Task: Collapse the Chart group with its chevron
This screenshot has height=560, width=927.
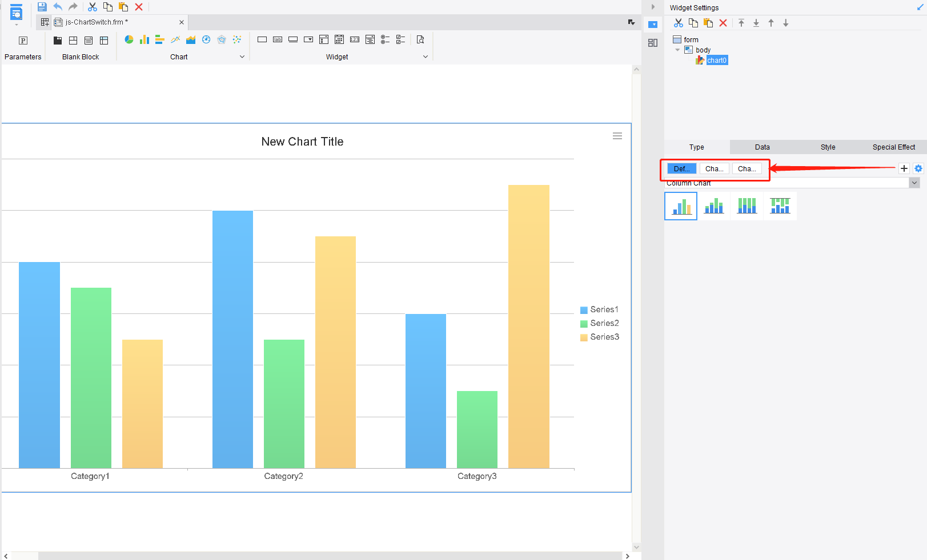Action: coord(242,57)
